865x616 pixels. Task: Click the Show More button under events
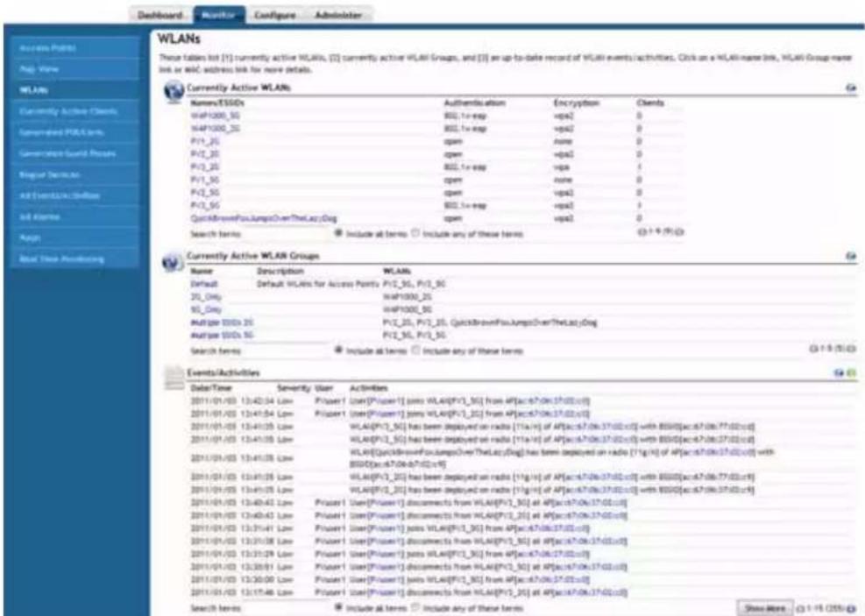764,608
